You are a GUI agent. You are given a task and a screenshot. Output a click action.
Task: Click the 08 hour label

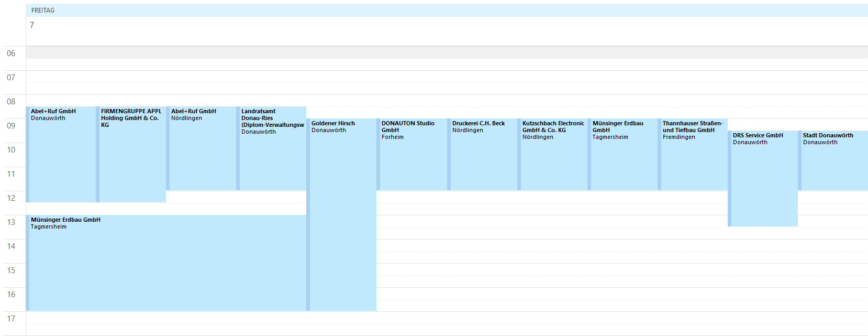(11, 102)
